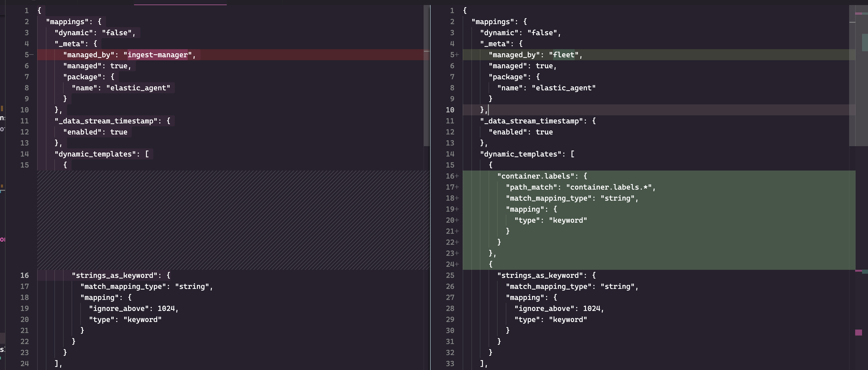The image size is (868, 370).
Task: Click line number 10 in right pane
Action: pyautogui.click(x=451, y=110)
